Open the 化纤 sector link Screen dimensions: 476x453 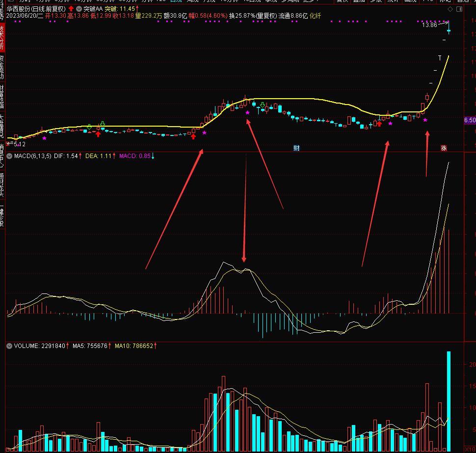click(x=316, y=16)
